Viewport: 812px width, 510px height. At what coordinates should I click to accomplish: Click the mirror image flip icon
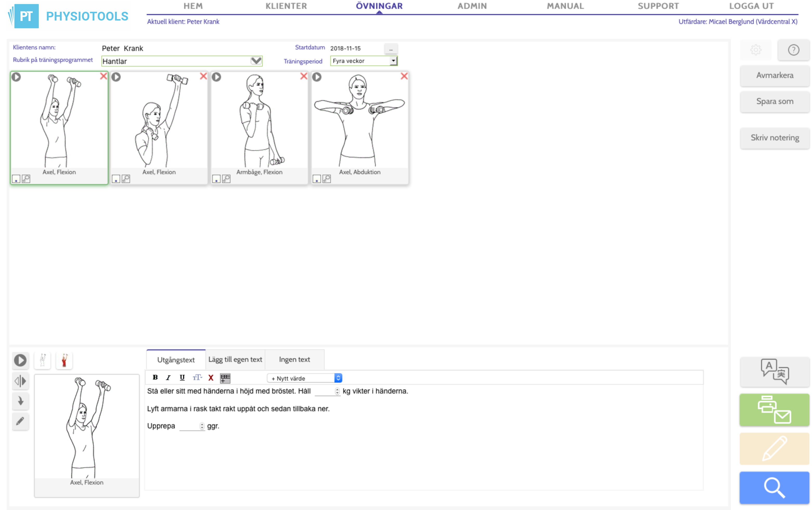[x=20, y=381]
